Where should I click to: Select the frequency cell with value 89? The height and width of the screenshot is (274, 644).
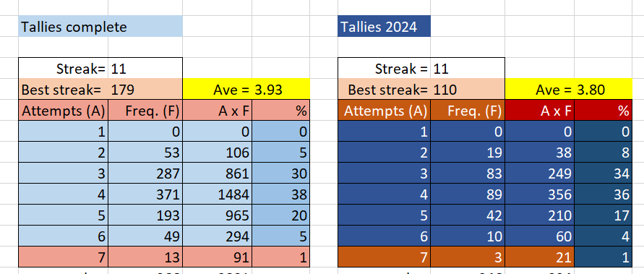468,194
